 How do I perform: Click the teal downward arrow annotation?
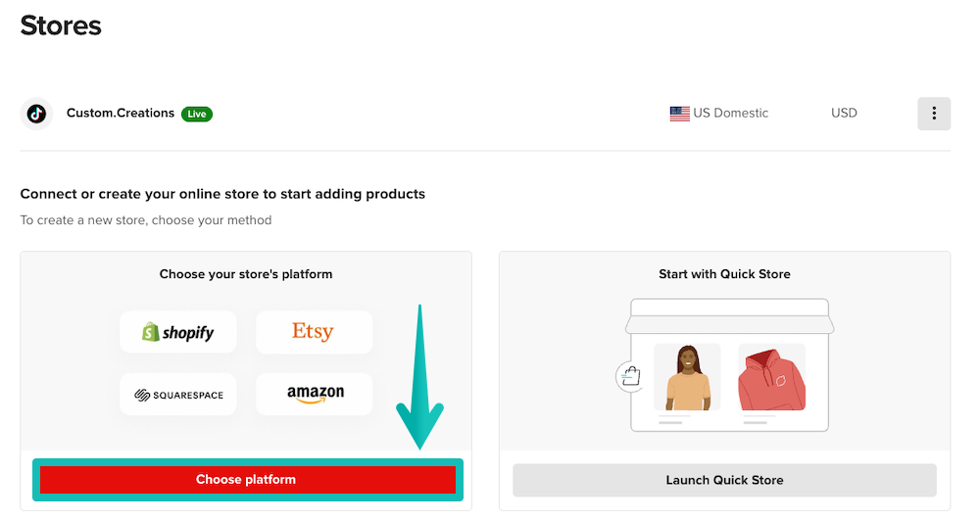tap(420, 382)
